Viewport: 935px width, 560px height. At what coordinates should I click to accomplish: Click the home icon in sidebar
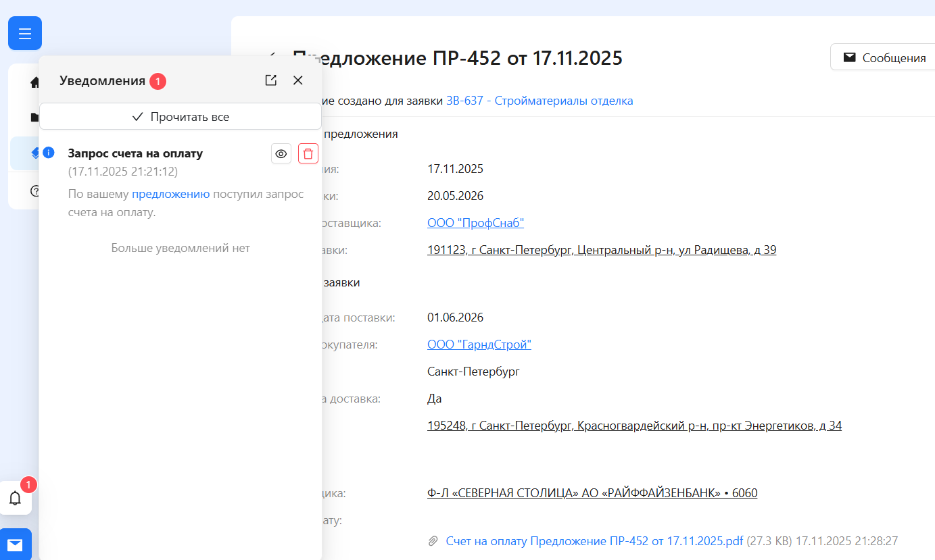click(34, 82)
